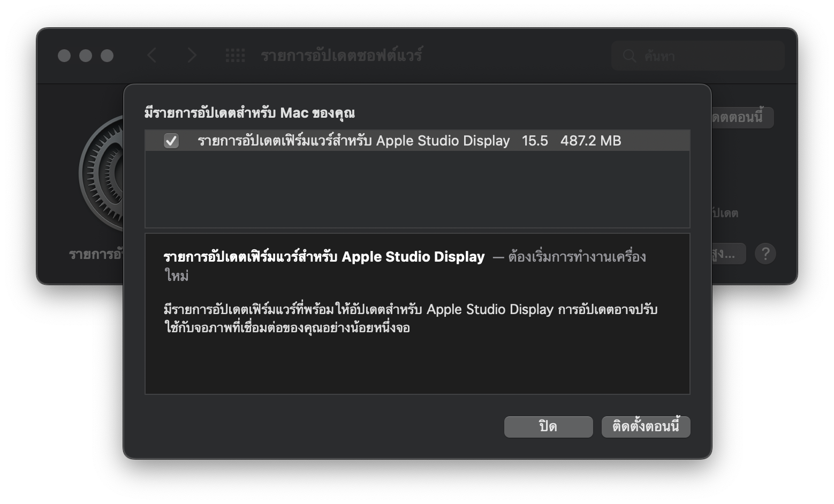Click the 487.2 MB size label
This screenshot has width=834, height=504.
[x=590, y=141]
